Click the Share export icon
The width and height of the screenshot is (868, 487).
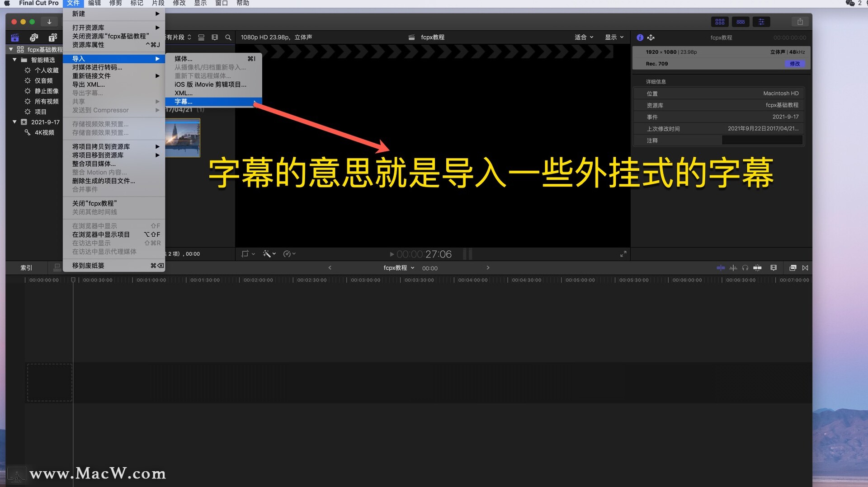point(800,22)
